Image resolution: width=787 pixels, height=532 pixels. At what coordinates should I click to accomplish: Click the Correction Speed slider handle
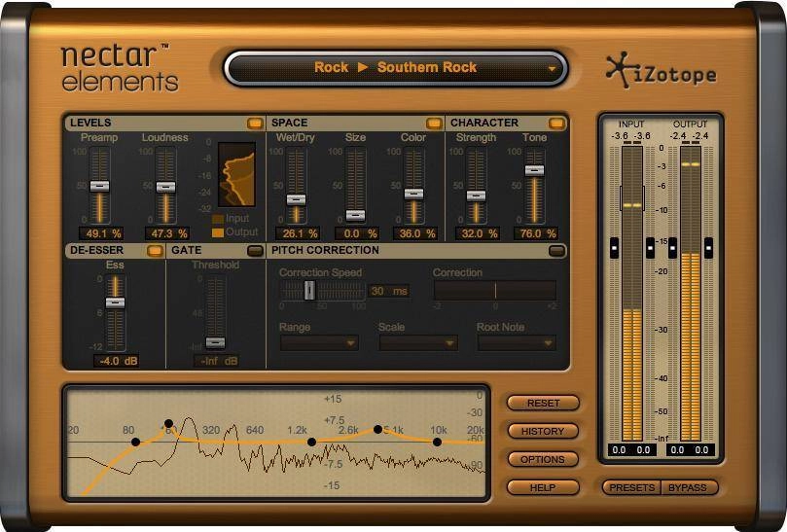coord(310,290)
